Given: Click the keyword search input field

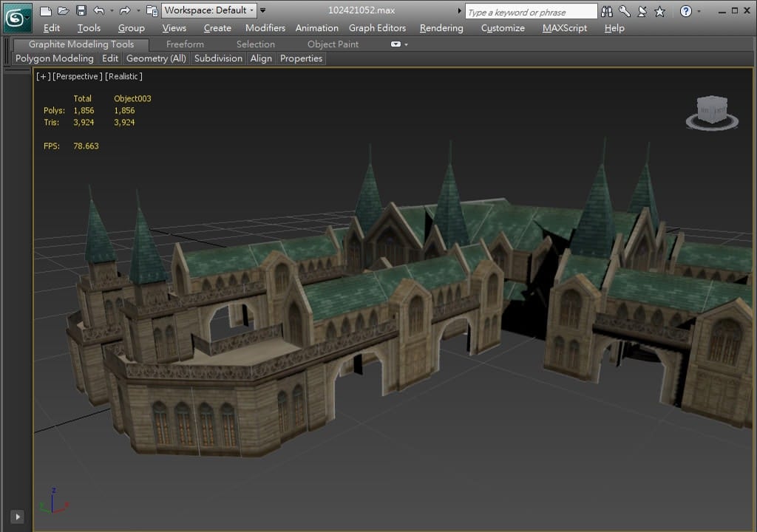Looking at the screenshot, I should (531, 12).
